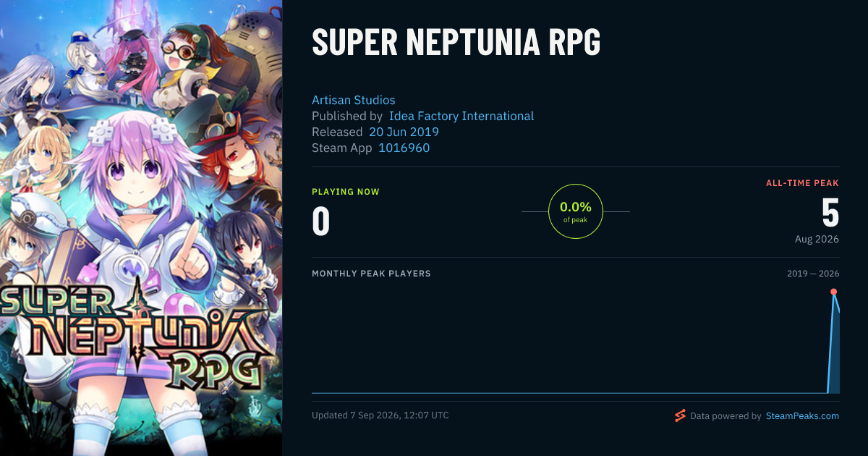Click the Super Neptunia RPG cover art
The height and width of the screenshot is (456, 868).
[141, 228]
